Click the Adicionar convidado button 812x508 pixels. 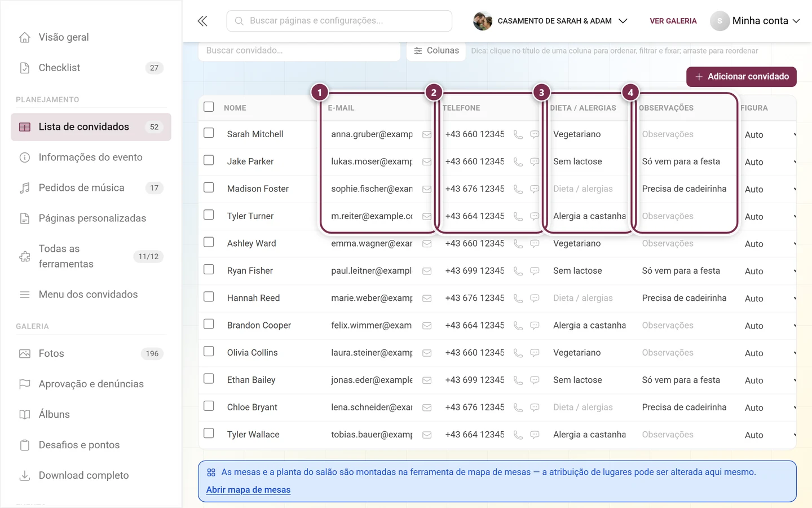741,77
